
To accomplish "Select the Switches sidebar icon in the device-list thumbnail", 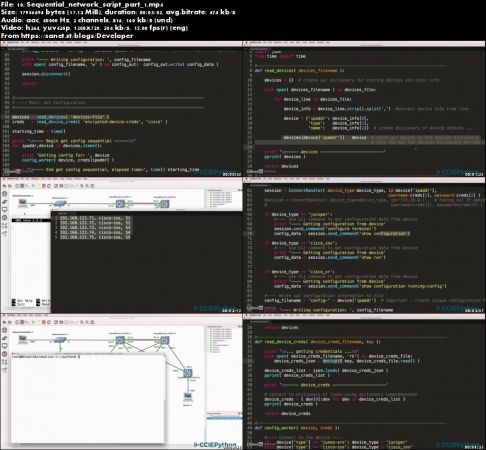I will pos(5,202).
